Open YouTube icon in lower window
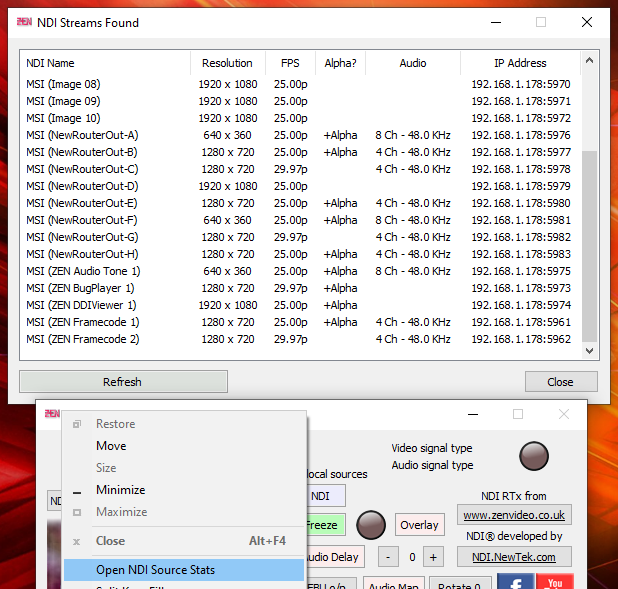 (555, 582)
